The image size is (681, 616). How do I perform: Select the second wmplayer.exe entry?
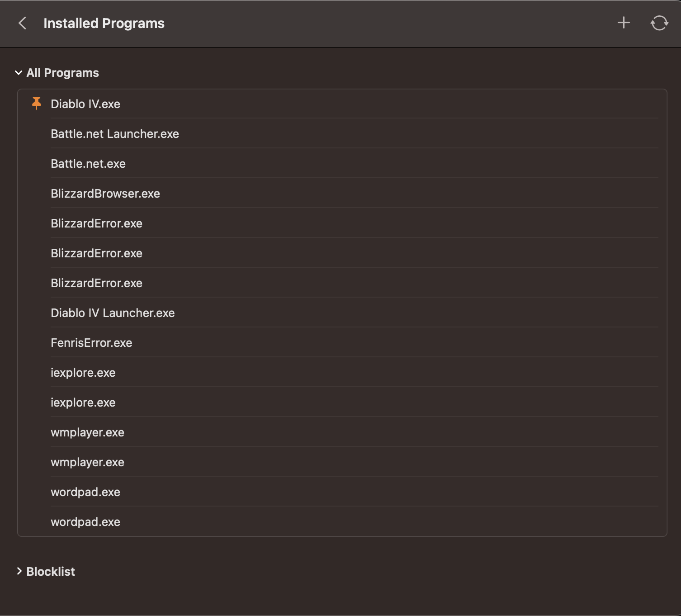tap(87, 462)
